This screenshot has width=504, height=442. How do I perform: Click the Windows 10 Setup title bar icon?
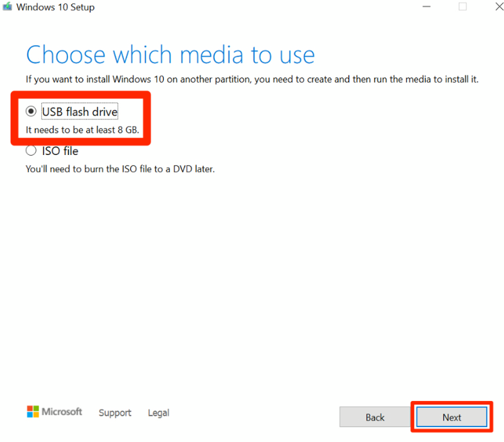(8, 7)
